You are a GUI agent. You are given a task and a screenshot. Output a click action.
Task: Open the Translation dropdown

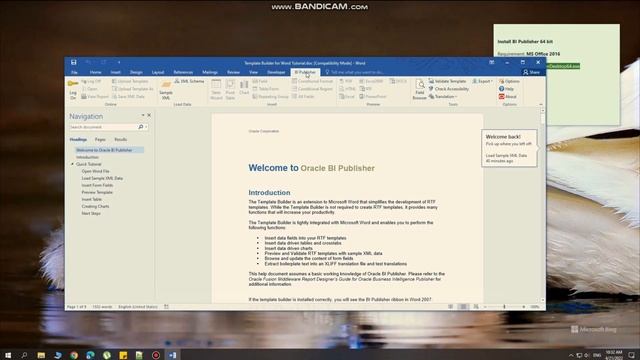tap(443, 97)
